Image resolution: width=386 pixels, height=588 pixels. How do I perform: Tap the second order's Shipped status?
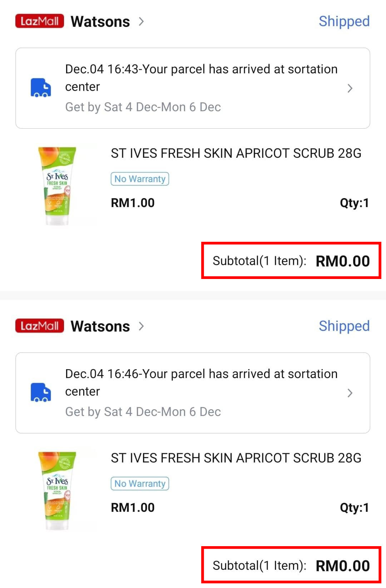point(344,326)
